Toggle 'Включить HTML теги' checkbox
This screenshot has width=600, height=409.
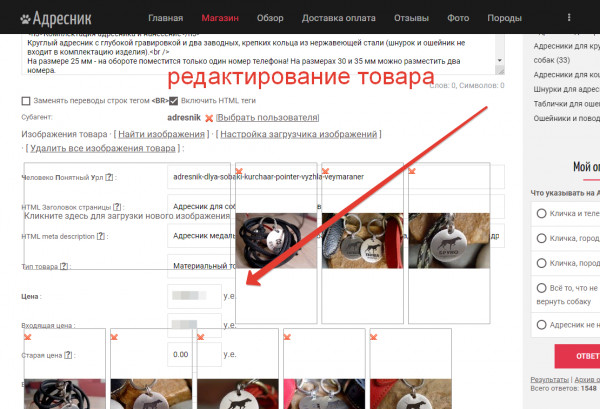173,101
